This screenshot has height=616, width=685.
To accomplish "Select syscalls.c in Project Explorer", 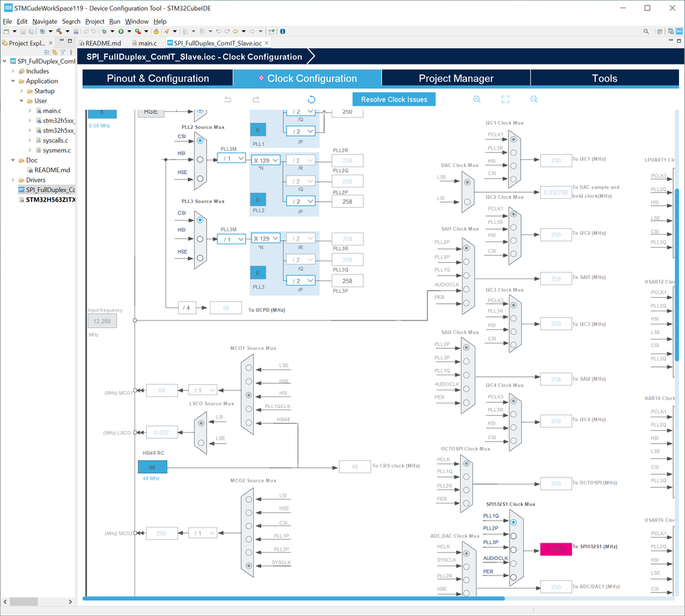I will click(x=55, y=141).
